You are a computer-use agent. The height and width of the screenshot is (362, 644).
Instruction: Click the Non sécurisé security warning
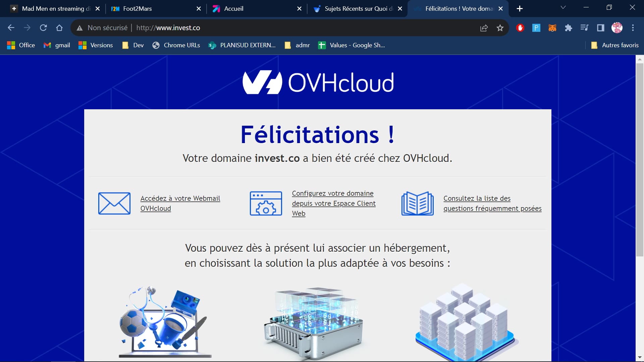[102, 28]
